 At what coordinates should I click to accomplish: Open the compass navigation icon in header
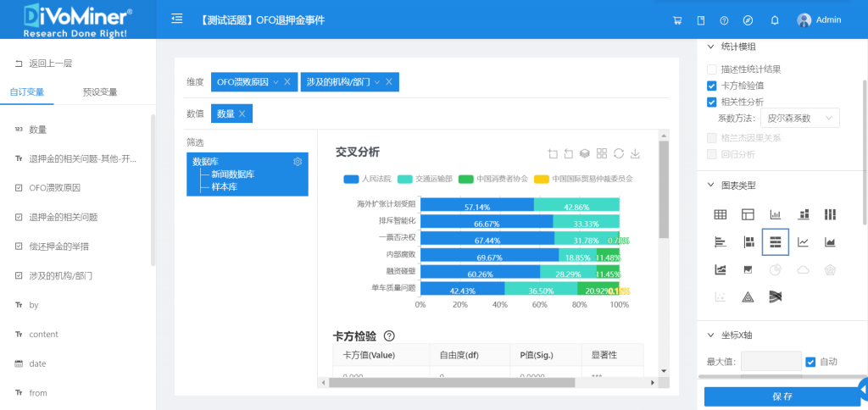[x=748, y=20]
